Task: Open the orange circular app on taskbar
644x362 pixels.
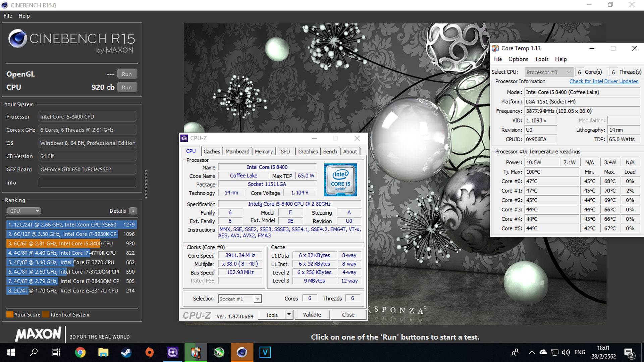Action: pos(150,352)
